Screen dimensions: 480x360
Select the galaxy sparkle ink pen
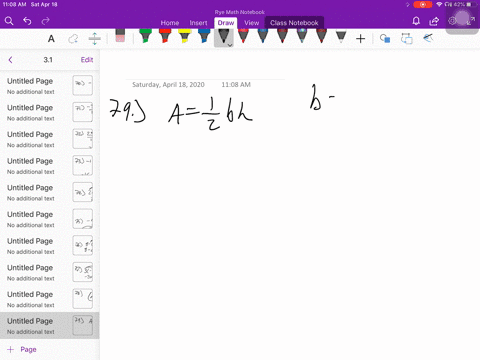(x=302, y=36)
